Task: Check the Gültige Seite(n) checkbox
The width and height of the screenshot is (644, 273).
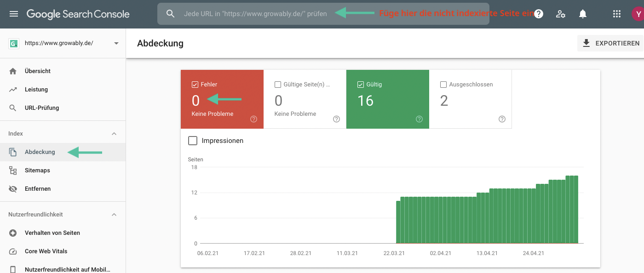Action: 278,85
